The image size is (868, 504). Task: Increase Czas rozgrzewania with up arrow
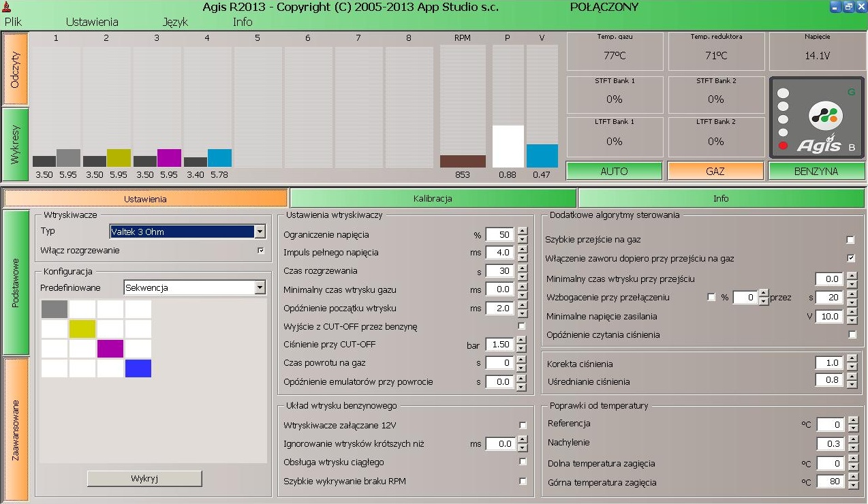pos(522,268)
